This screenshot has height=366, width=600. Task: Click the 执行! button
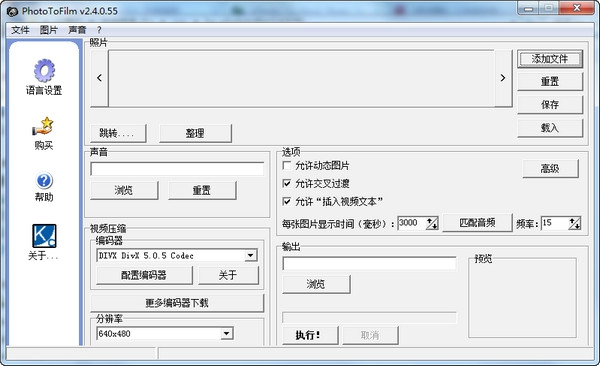tap(310, 335)
